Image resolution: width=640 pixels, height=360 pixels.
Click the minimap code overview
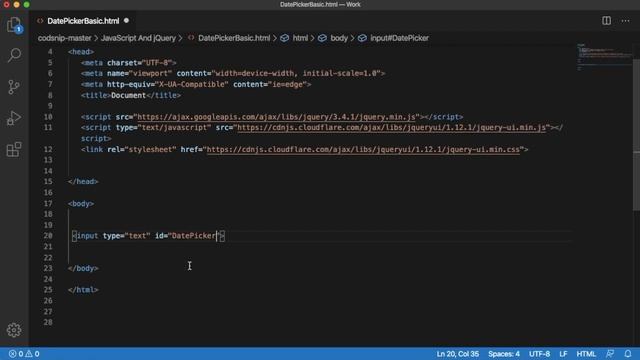pos(603,57)
